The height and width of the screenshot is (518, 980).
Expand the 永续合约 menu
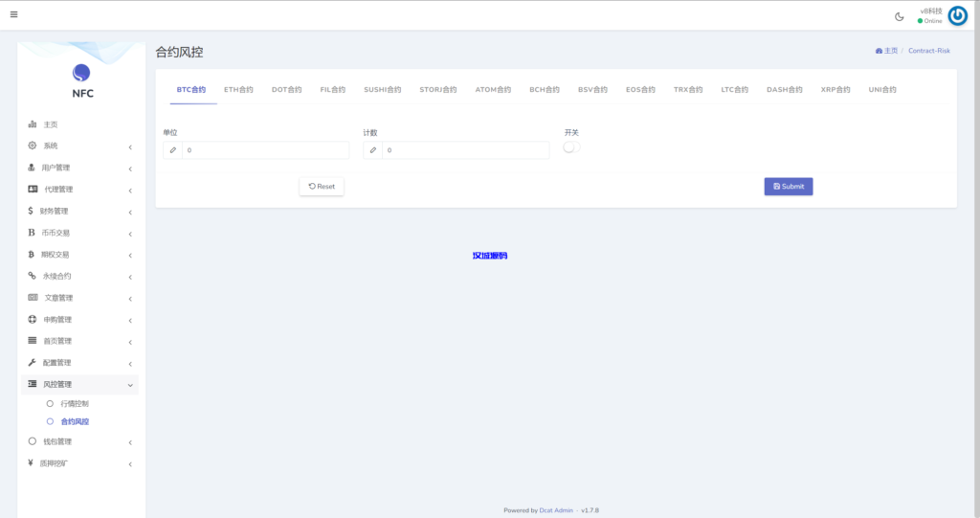(x=79, y=276)
